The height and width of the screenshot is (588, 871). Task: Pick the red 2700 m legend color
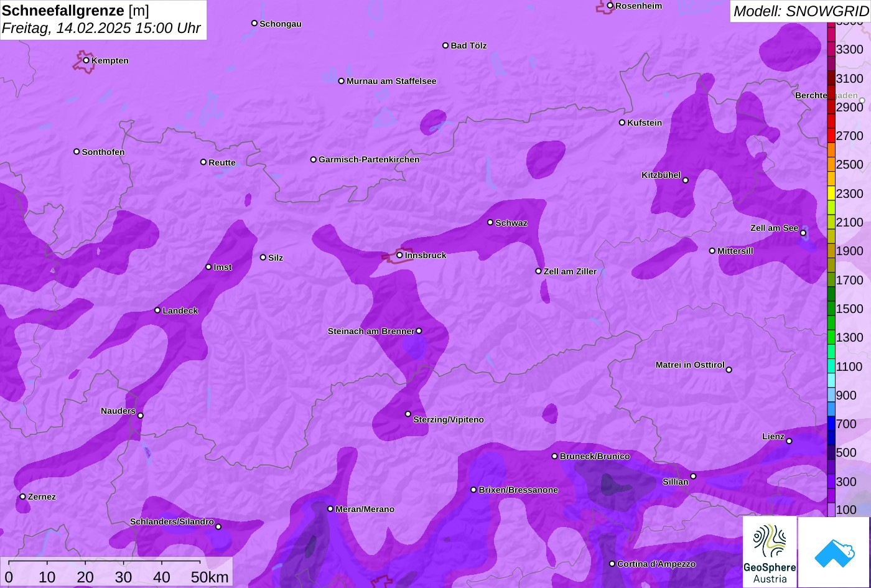[831, 136]
